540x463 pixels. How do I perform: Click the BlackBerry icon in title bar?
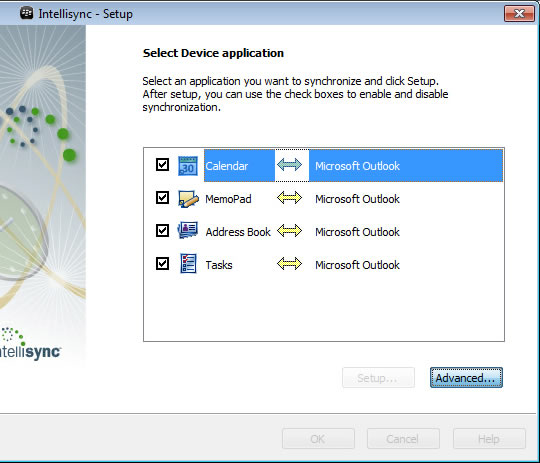pos(26,13)
